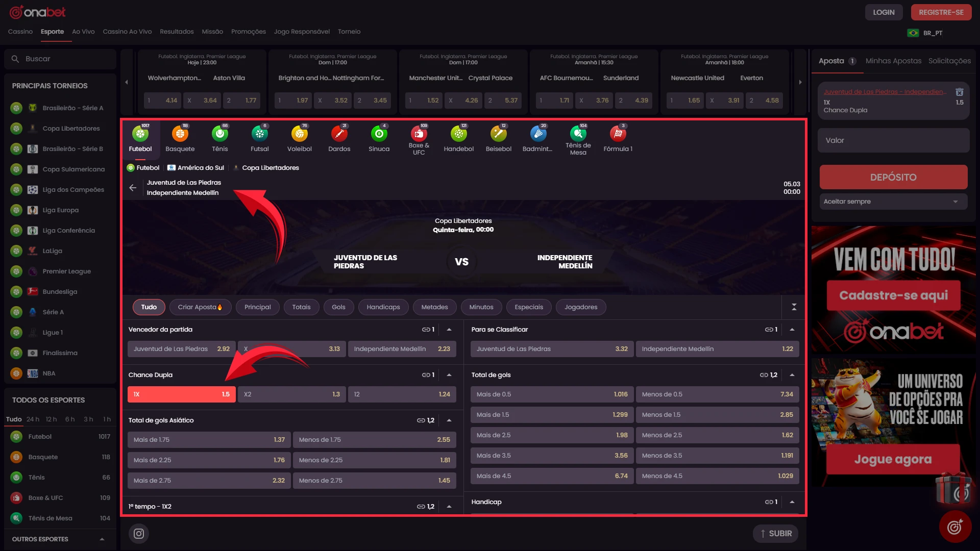Remove the bet using the trash icon
Image resolution: width=980 pixels, height=551 pixels.
click(x=959, y=92)
